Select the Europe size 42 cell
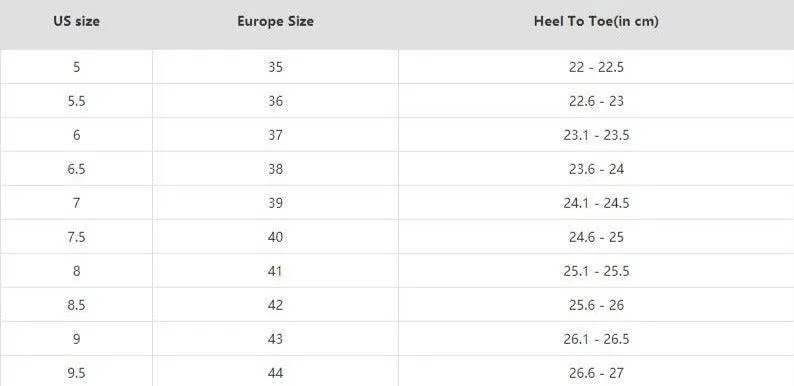 pos(275,304)
